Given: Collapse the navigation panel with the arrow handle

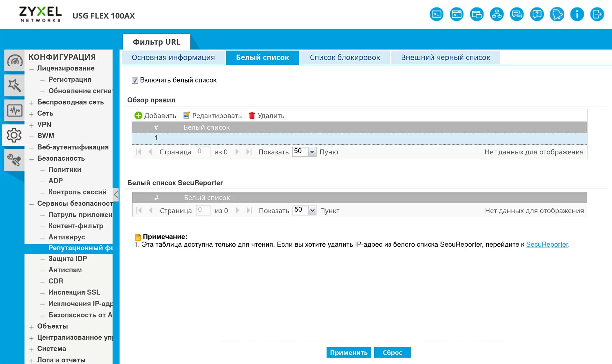Looking at the screenshot, I should coord(116,194).
